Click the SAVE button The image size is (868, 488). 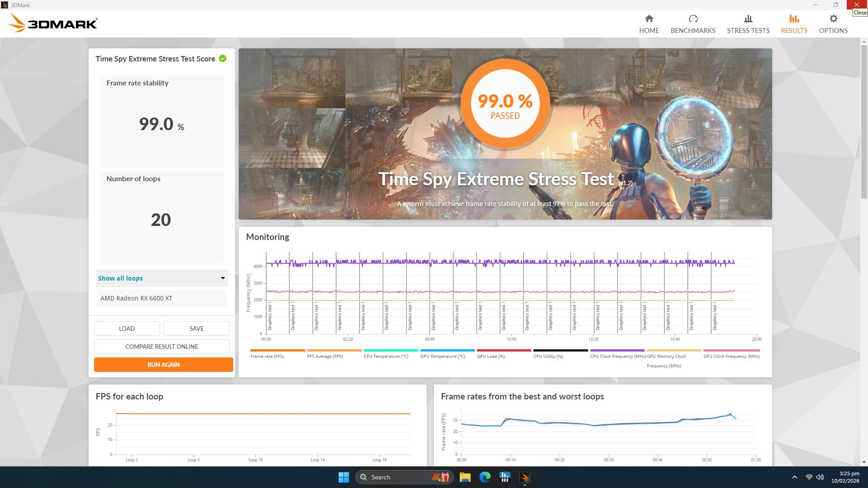pyautogui.click(x=196, y=328)
